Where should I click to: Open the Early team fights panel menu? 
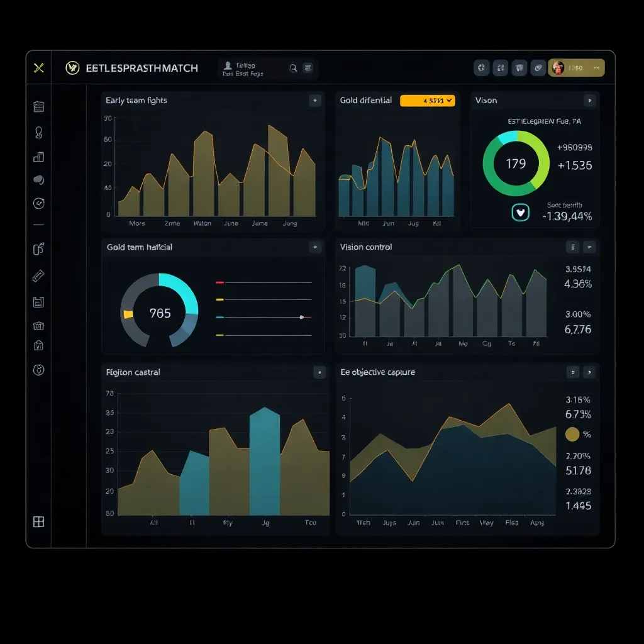pyautogui.click(x=315, y=101)
